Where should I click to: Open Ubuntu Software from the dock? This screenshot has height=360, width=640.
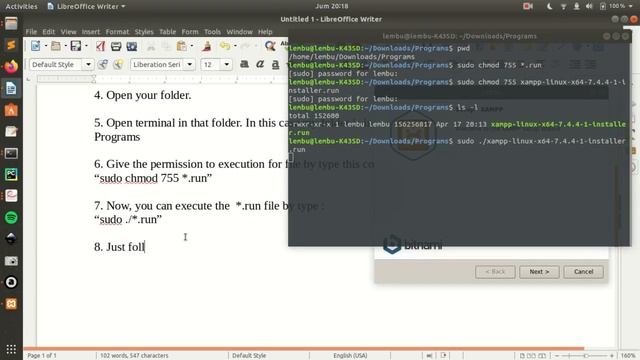tap(11, 110)
